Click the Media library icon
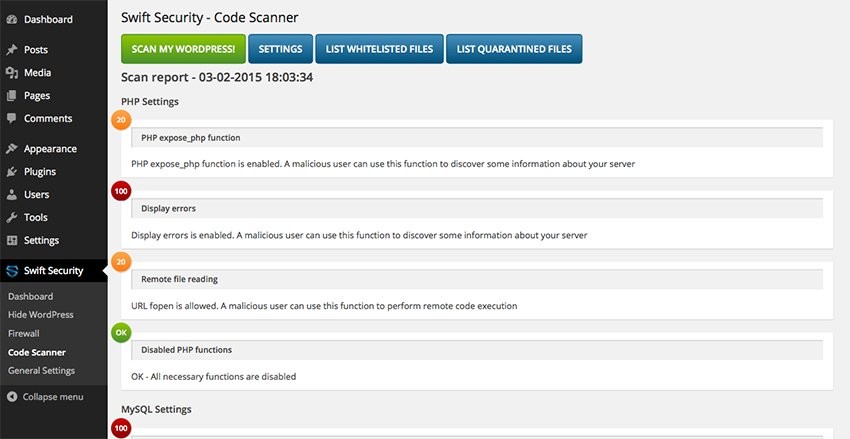This screenshot has height=439, width=850. point(11,73)
